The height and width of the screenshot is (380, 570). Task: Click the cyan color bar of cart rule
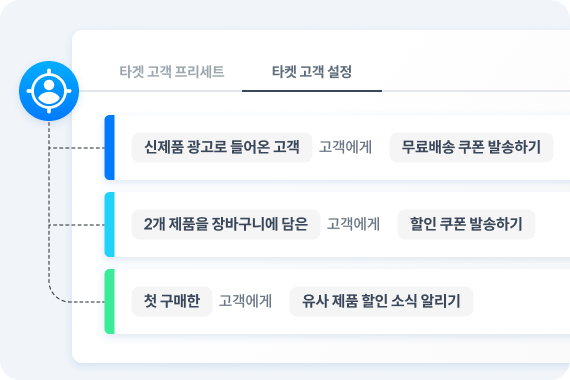point(109,224)
